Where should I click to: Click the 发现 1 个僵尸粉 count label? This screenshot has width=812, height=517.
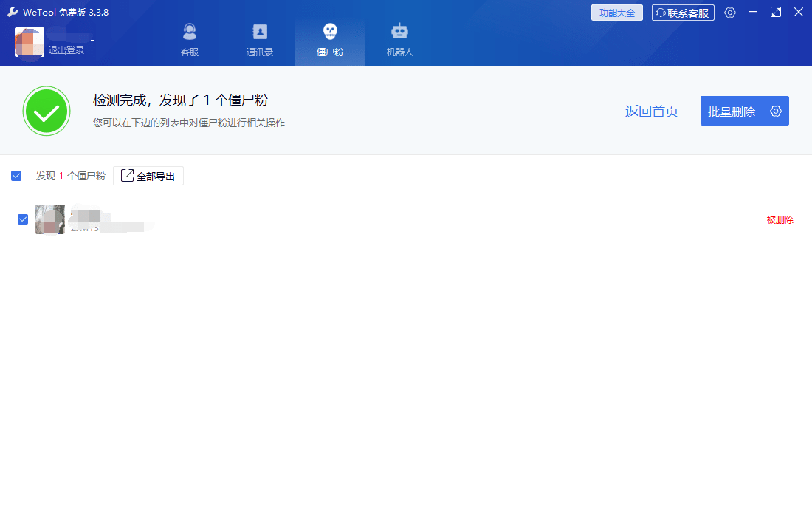coord(70,176)
